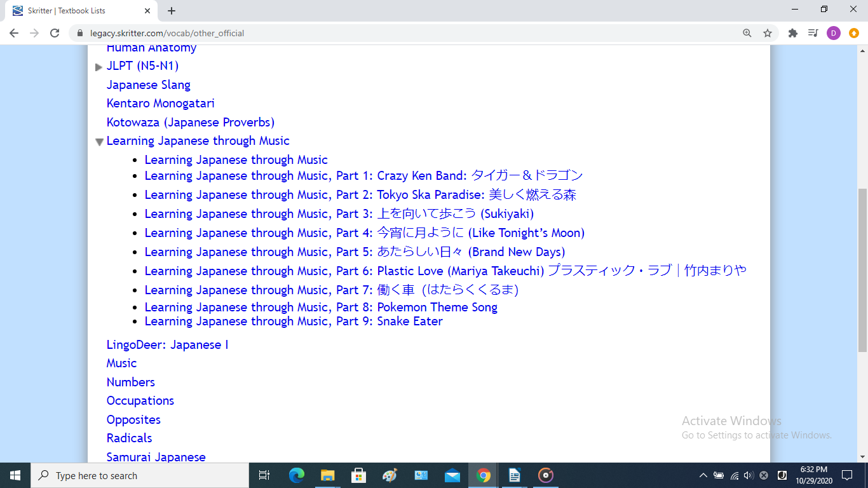
Task: Select the Skritter Textbook Lists tab
Action: [81, 11]
